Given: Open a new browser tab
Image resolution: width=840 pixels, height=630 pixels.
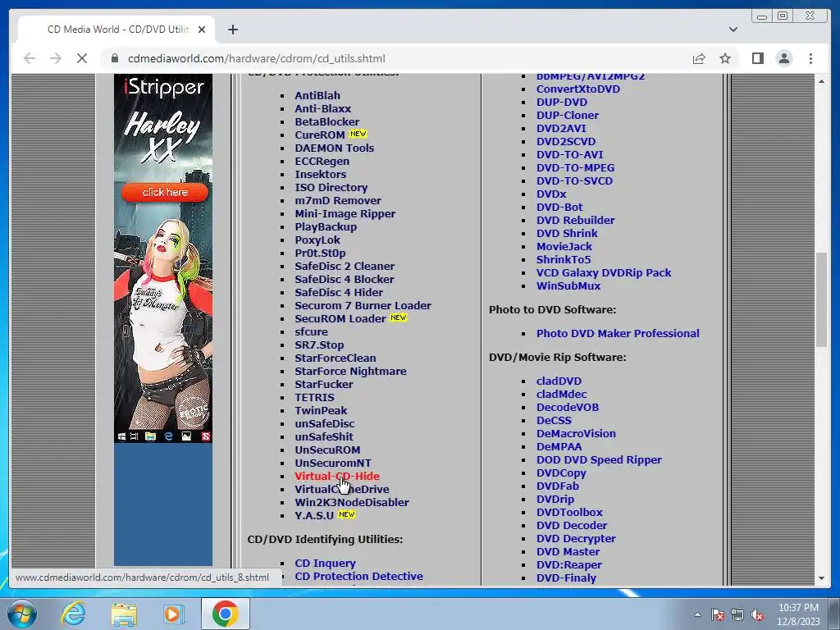Looking at the screenshot, I should coord(232,30).
